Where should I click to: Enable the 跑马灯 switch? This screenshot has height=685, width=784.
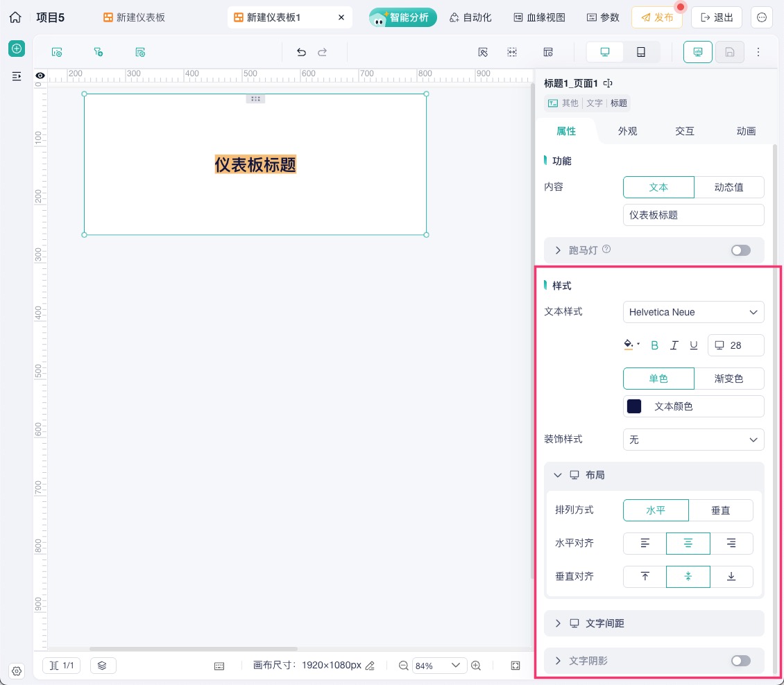[x=740, y=250]
